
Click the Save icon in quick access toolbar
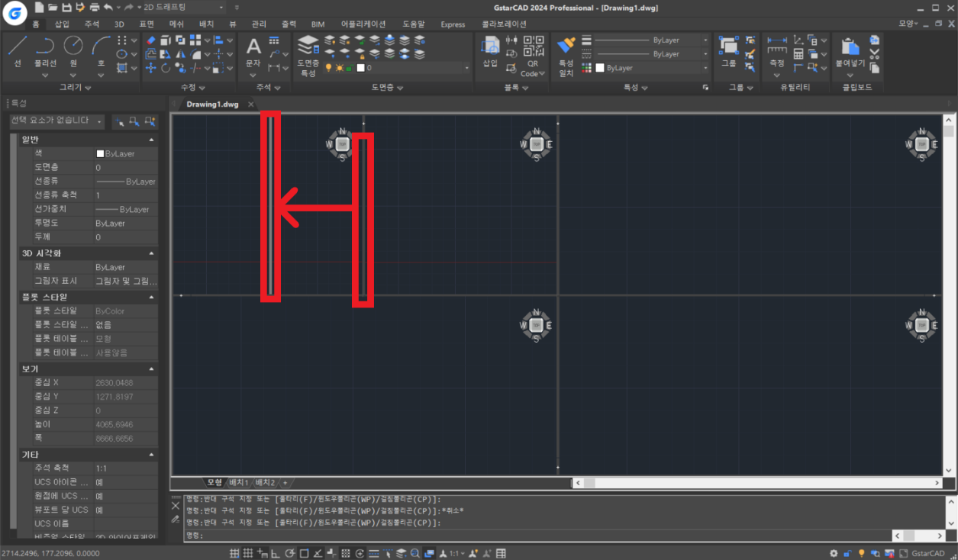(x=66, y=7)
